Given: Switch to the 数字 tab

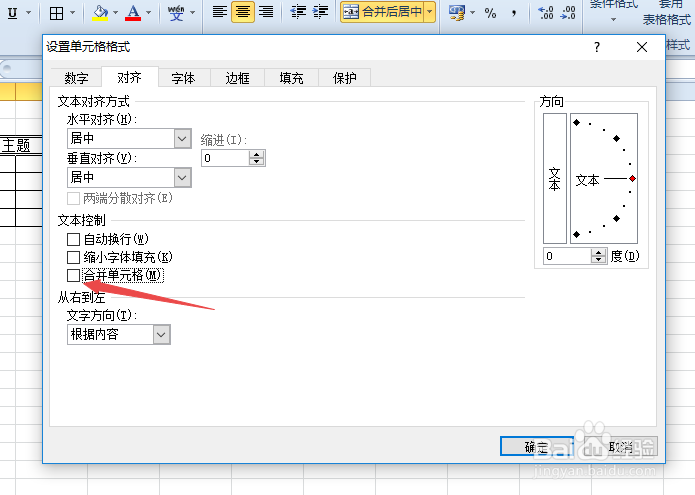Looking at the screenshot, I should [76, 78].
